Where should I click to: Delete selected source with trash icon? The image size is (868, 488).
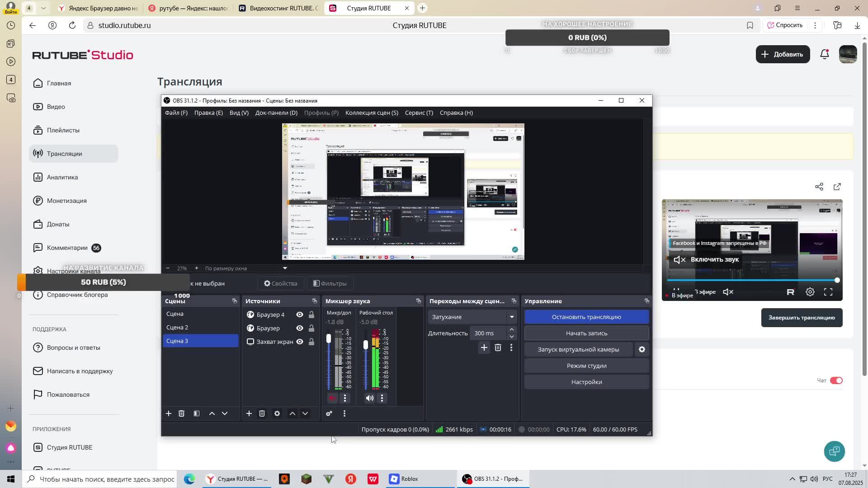click(262, 413)
